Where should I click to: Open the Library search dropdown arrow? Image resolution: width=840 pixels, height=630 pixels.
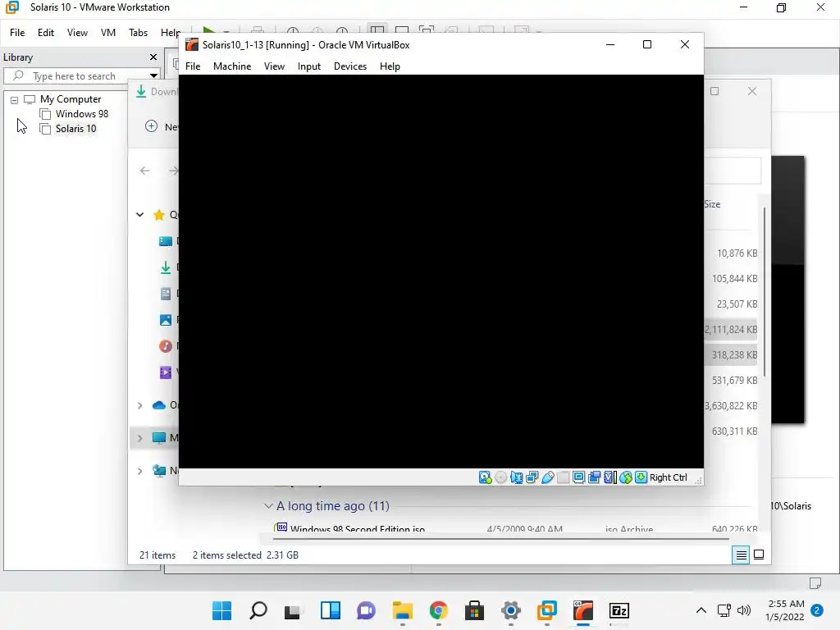153,76
